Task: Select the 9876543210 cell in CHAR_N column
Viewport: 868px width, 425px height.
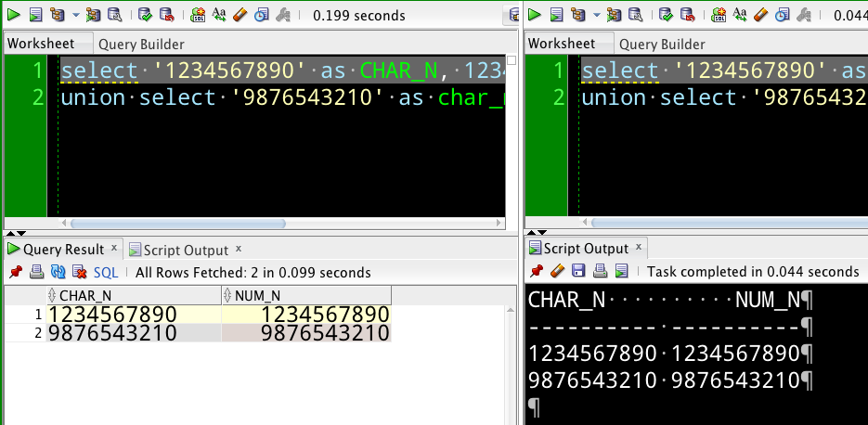Action: tap(112, 333)
